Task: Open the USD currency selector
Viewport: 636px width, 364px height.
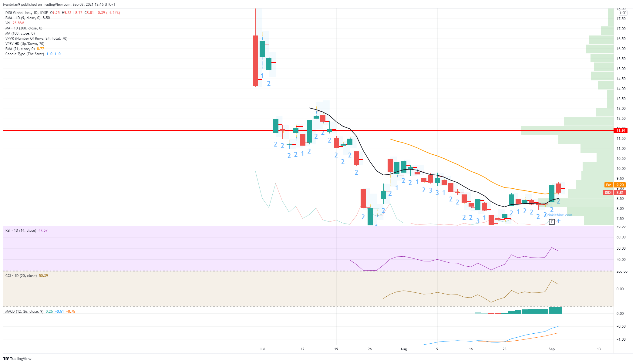Action: click(x=623, y=13)
